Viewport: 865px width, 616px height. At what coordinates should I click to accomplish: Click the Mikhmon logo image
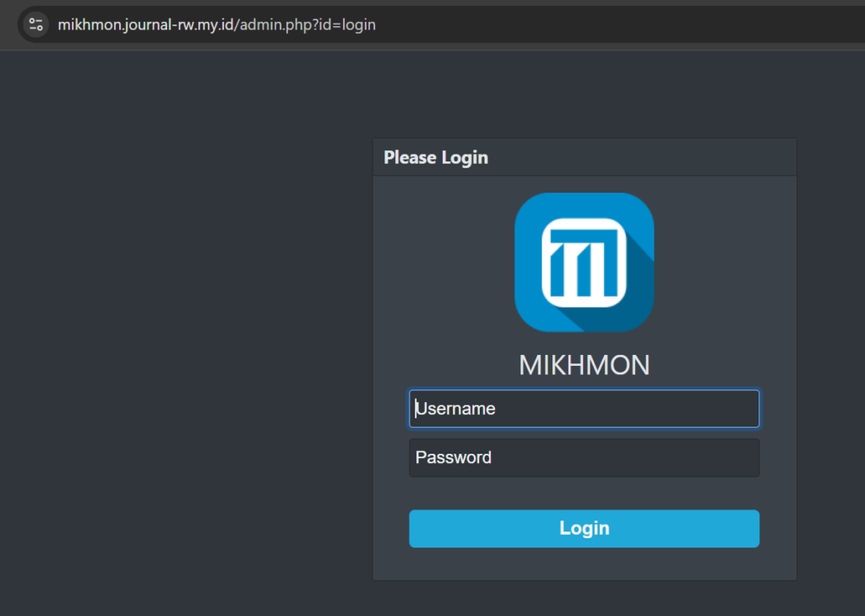pyautogui.click(x=585, y=262)
